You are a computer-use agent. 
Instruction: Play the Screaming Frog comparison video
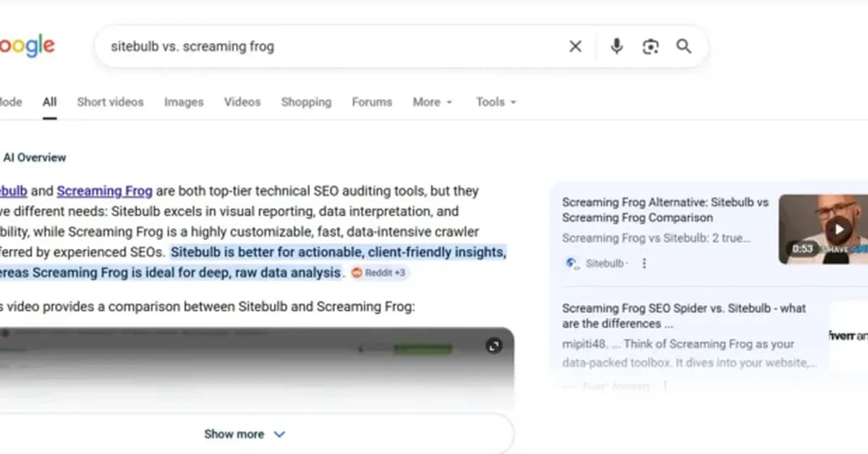point(838,228)
